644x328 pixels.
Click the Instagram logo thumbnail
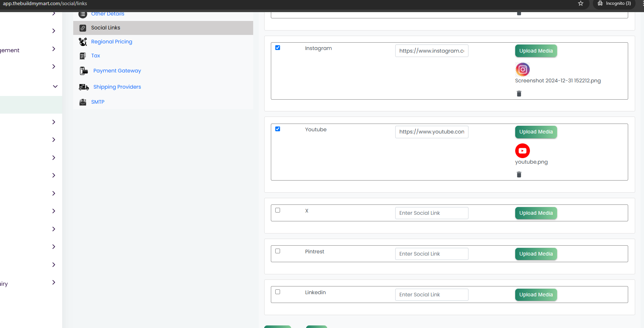click(523, 69)
